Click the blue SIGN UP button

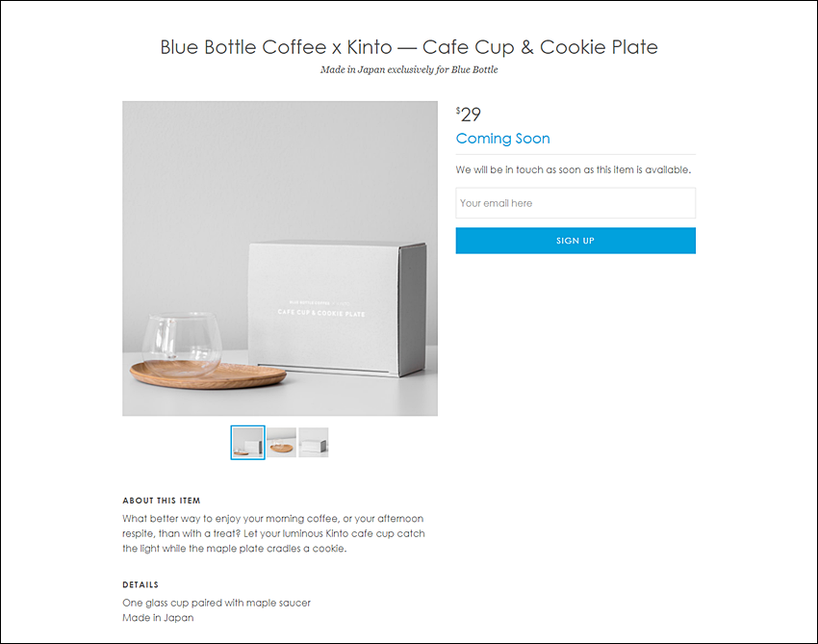point(575,241)
